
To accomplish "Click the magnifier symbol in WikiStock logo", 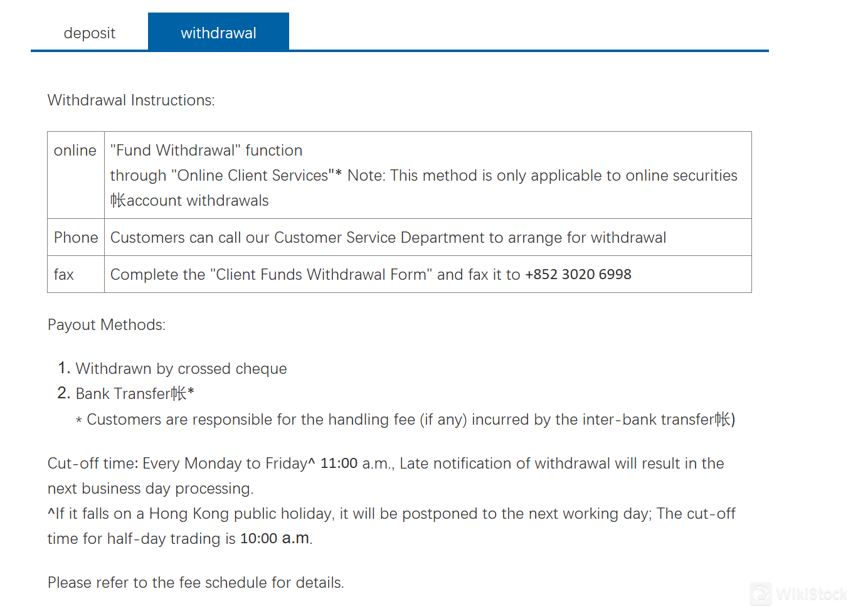I will [x=760, y=594].
